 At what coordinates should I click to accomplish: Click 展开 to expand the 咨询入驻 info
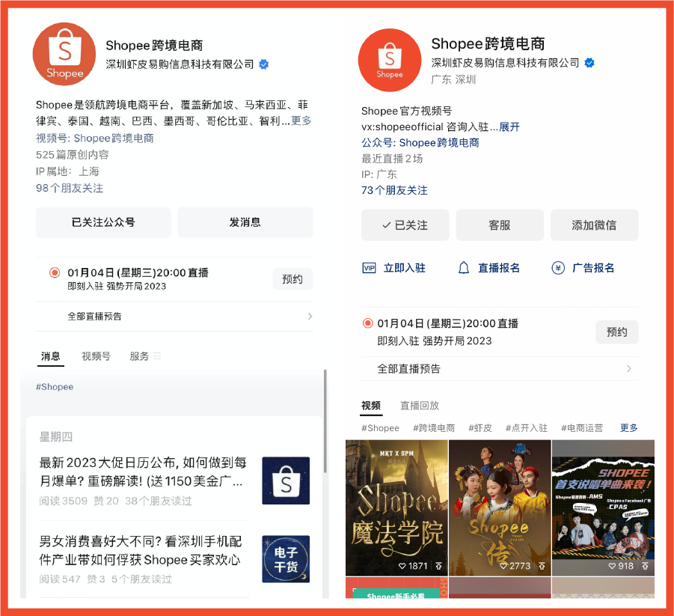509,126
